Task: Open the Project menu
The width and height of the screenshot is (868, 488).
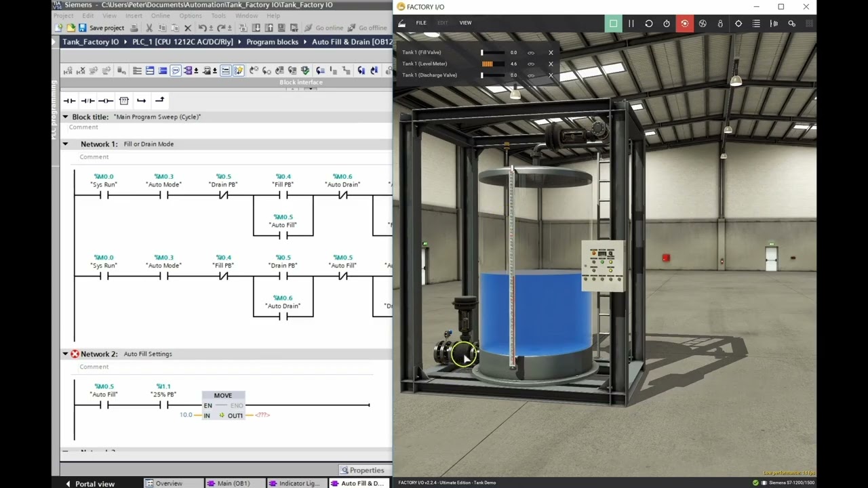Action: pyautogui.click(x=63, y=16)
